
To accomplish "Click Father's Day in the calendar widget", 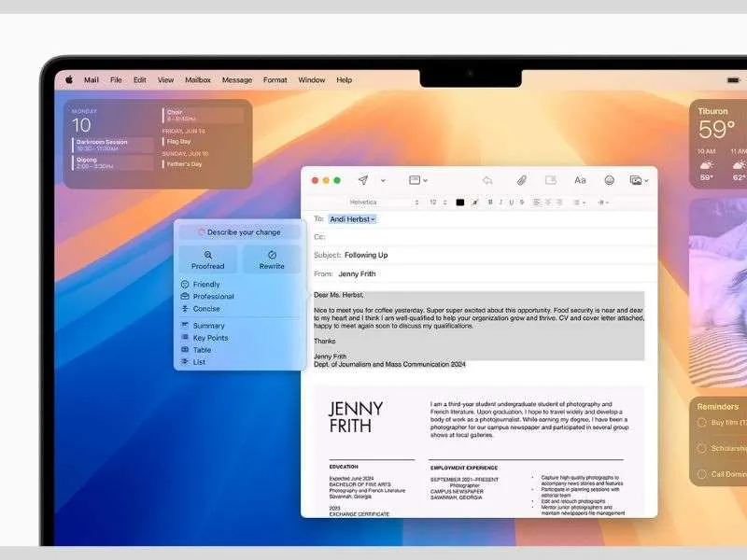I will (182, 164).
